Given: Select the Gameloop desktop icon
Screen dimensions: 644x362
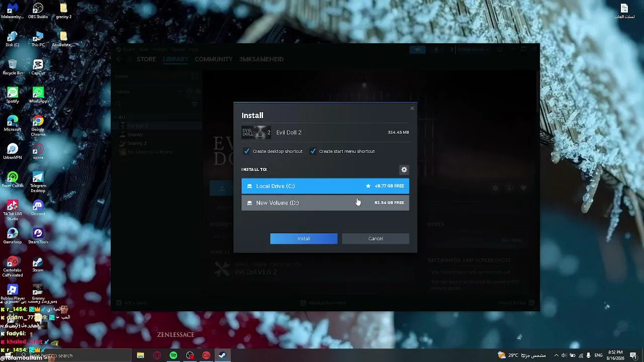Looking at the screenshot, I should click(x=13, y=236).
